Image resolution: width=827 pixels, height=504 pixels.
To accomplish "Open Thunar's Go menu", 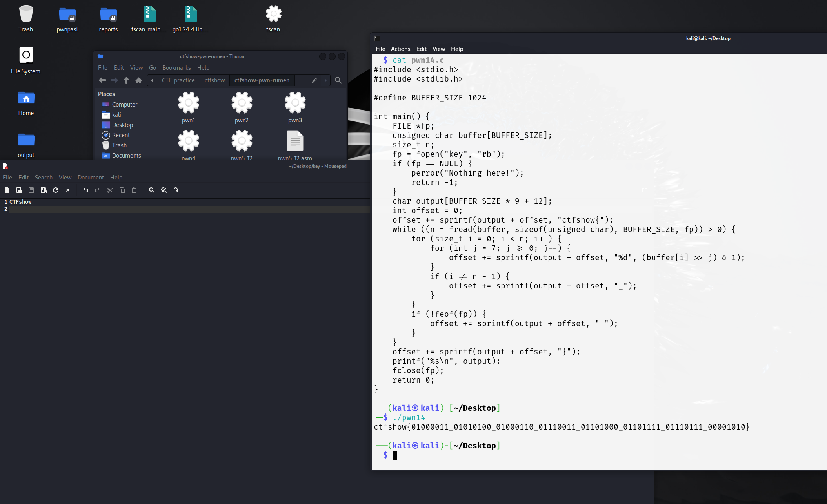I will click(153, 68).
